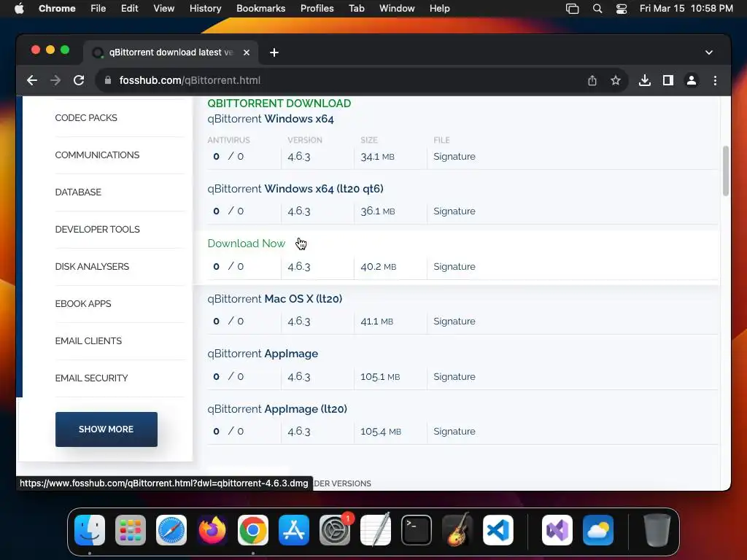747x560 pixels.
Task: Launch Safari from the dock
Action: click(x=171, y=530)
